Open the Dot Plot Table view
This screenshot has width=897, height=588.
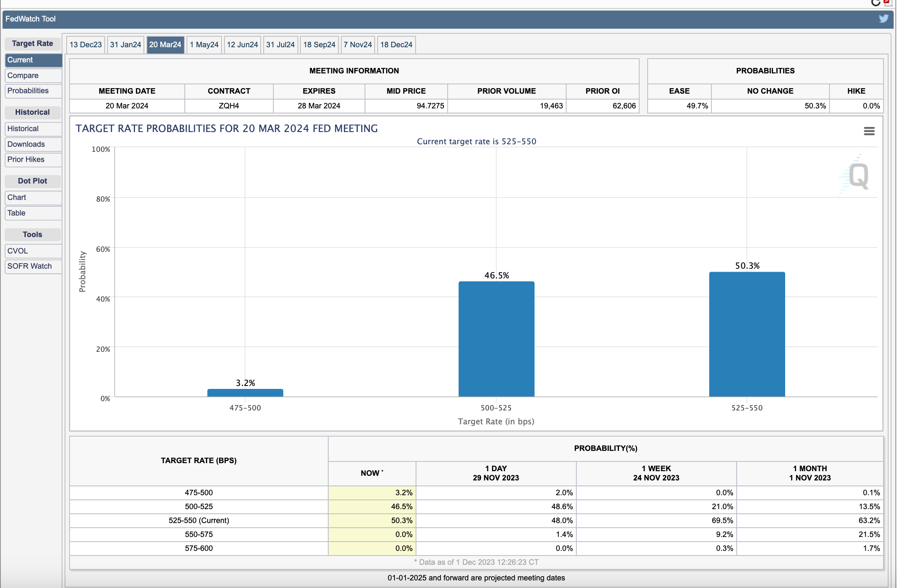click(33, 213)
